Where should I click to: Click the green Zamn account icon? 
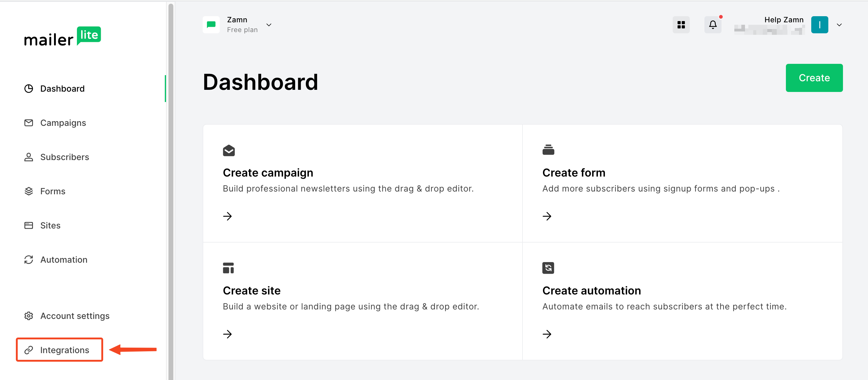tap(211, 25)
